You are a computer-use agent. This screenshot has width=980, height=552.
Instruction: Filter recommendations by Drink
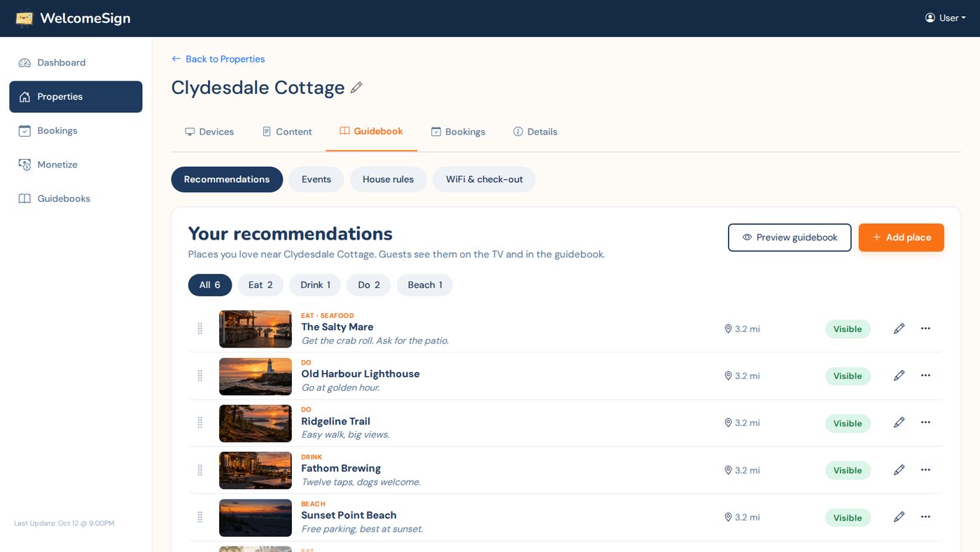(315, 285)
